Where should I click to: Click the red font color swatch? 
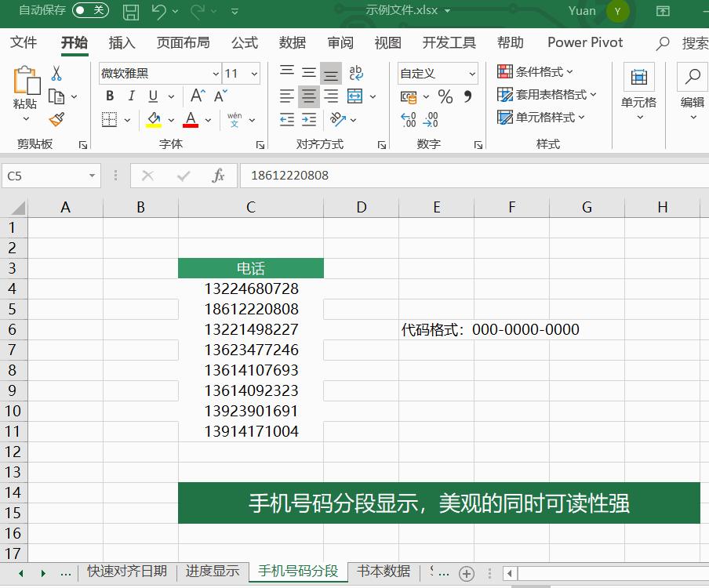191,124
